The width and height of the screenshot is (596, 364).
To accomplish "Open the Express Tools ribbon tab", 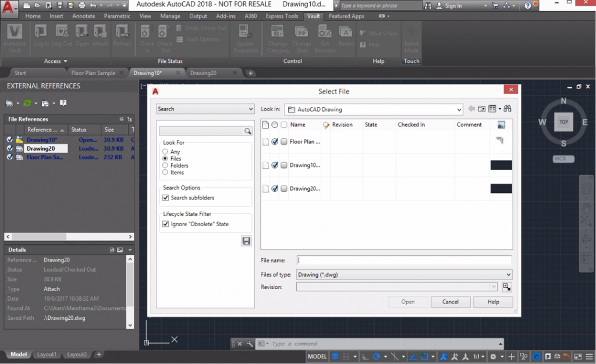I will click(x=282, y=16).
